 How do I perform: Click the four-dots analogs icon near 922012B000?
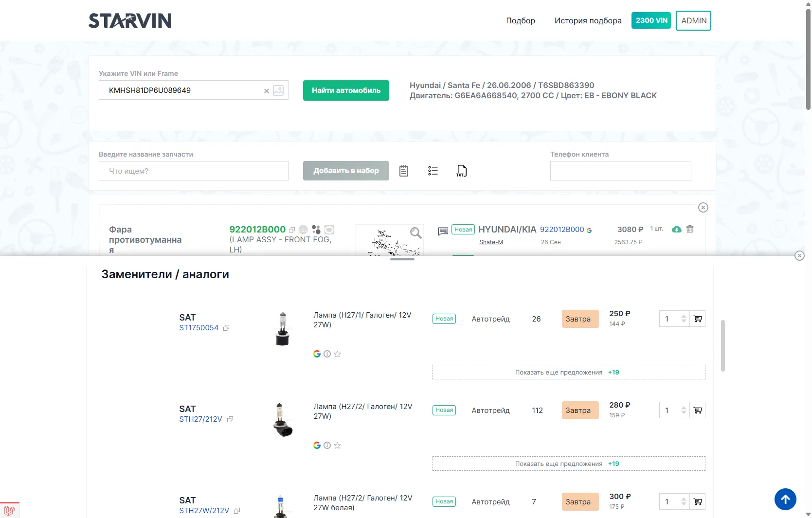tap(316, 230)
